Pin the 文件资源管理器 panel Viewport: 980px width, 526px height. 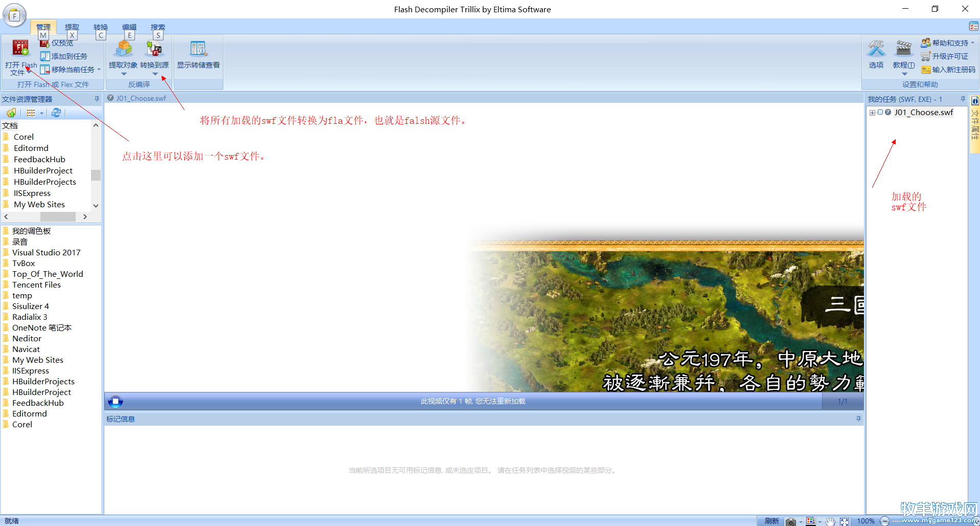(x=97, y=99)
